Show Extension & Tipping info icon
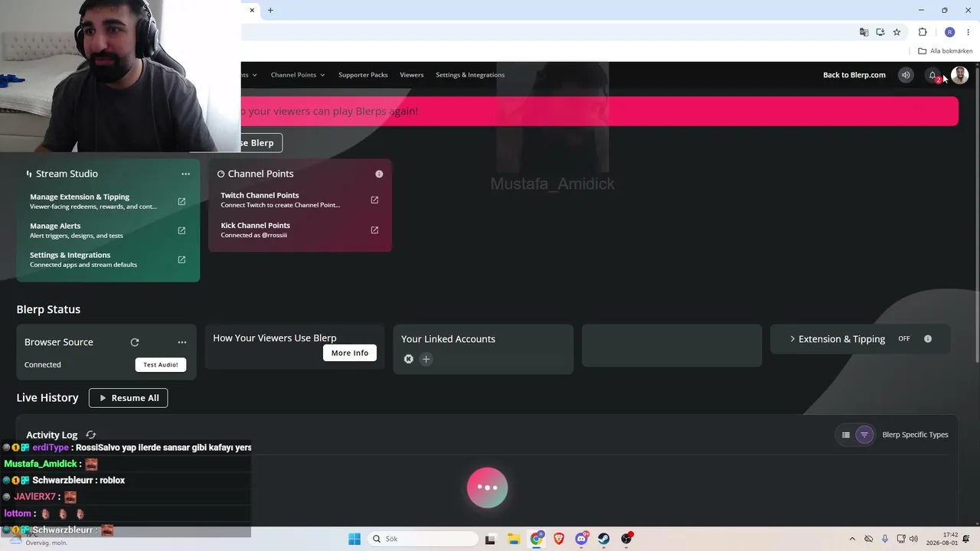 point(928,339)
